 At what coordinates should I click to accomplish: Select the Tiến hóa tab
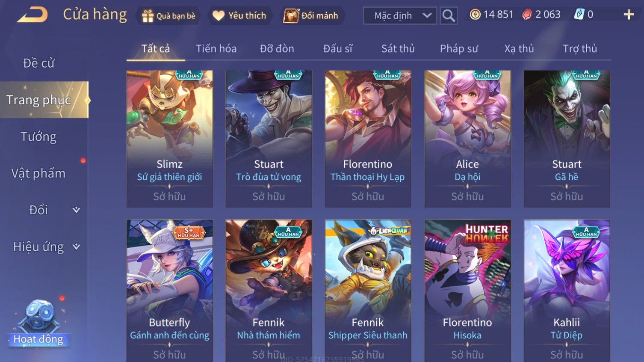pyautogui.click(x=216, y=49)
